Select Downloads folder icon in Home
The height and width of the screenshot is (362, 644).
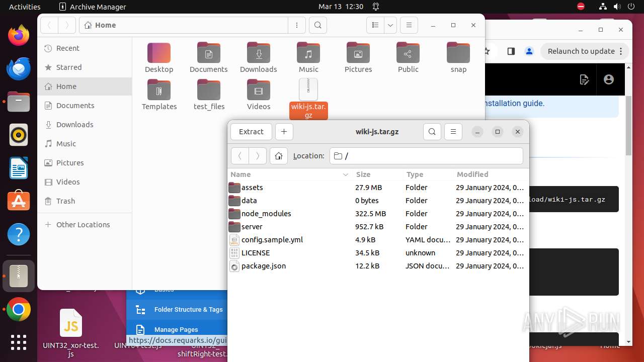pos(259,53)
